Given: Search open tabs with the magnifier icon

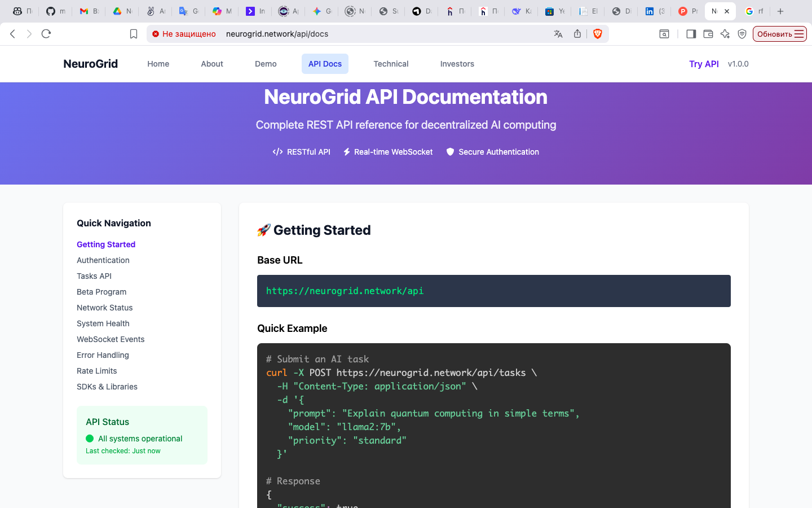Looking at the screenshot, I should coord(664,34).
